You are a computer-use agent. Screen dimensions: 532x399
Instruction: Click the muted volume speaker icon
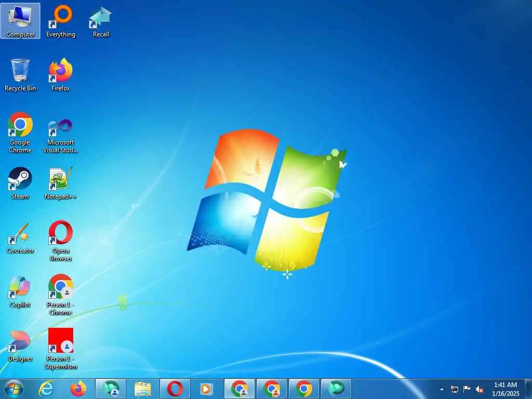(480, 390)
